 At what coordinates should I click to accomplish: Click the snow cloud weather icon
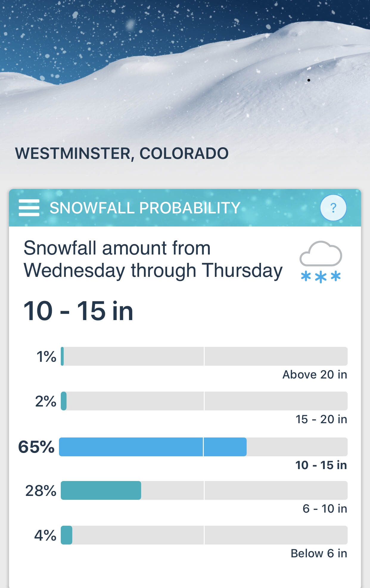pyautogui.click(x=321, y=262)
